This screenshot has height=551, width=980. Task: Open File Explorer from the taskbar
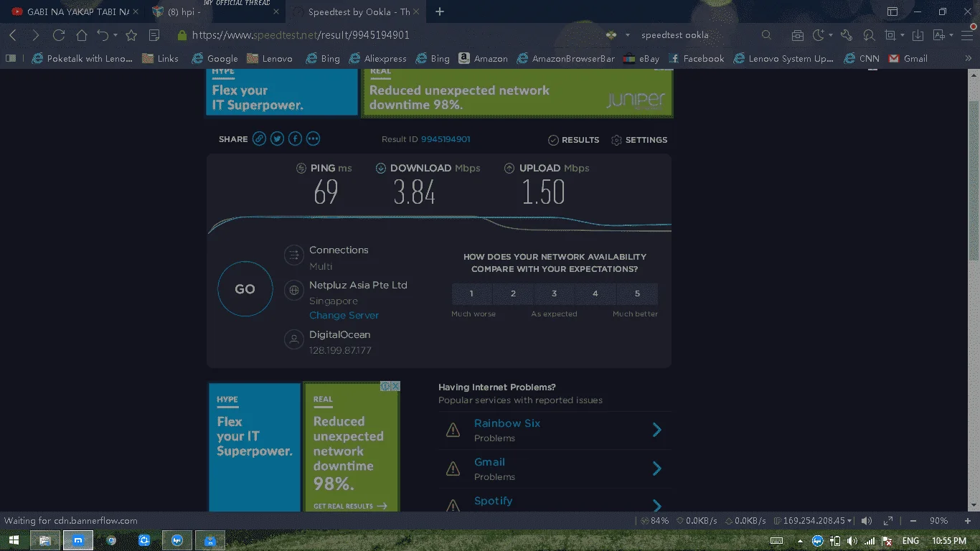pos(44,540)
